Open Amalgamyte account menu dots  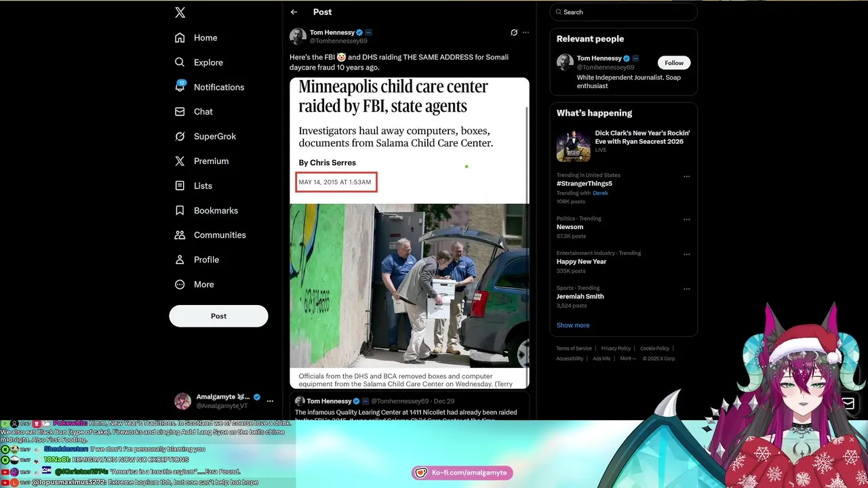[x=270, y=401]
